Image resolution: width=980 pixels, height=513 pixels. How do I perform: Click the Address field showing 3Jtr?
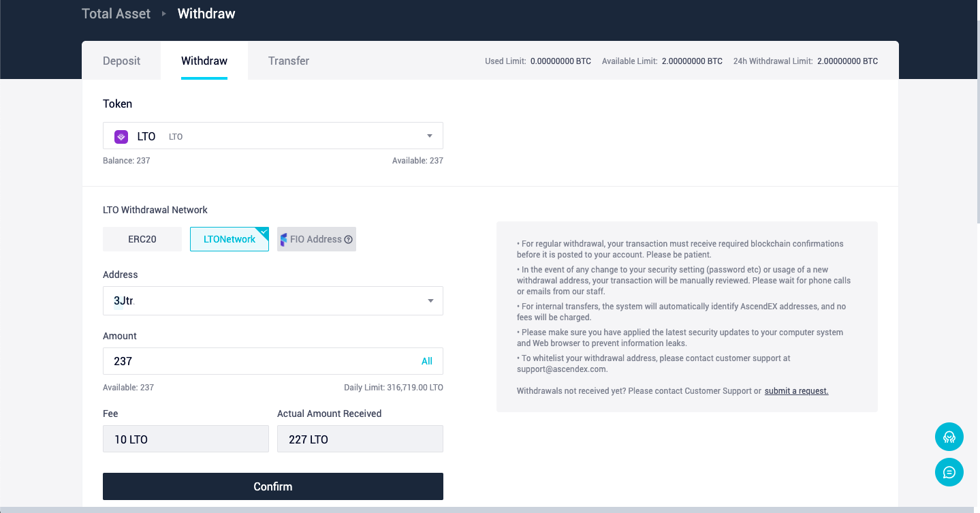[273, 300]
